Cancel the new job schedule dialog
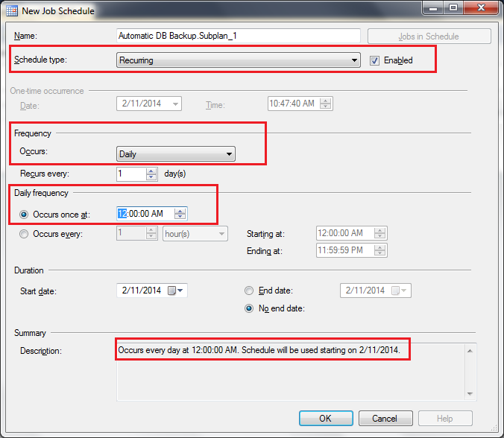The height and width of the screenshot is (438, 504). click(385, 419)
